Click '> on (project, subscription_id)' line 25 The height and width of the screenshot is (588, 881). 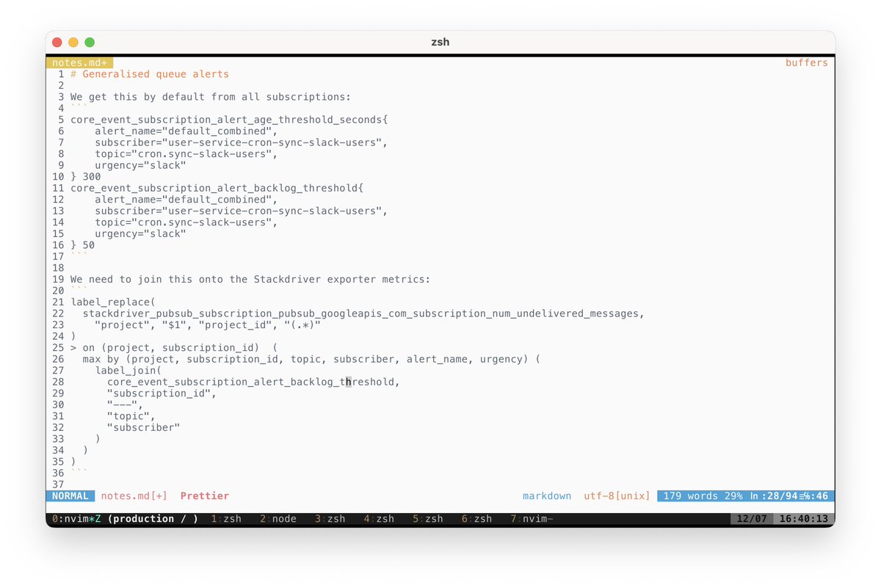click(164, 347)
